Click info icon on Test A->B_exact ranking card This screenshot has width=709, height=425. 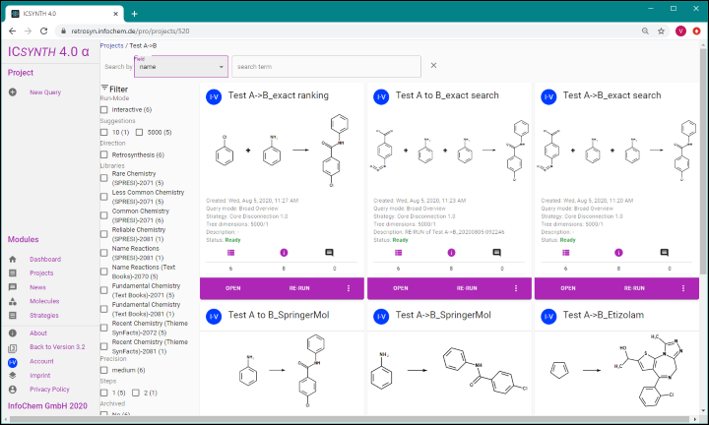pos(284,253)
